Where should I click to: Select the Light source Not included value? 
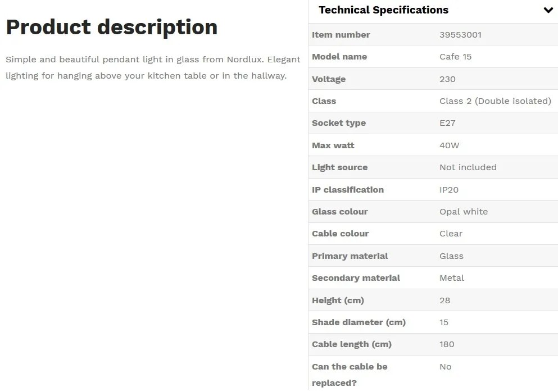[468, 167]
